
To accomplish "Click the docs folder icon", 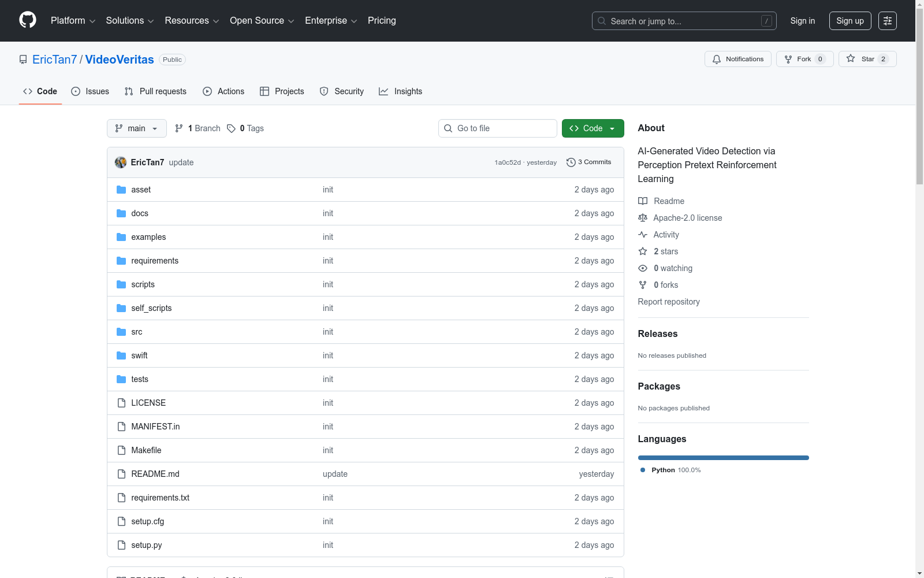I will pyautogui.click(x=121, y=213).
